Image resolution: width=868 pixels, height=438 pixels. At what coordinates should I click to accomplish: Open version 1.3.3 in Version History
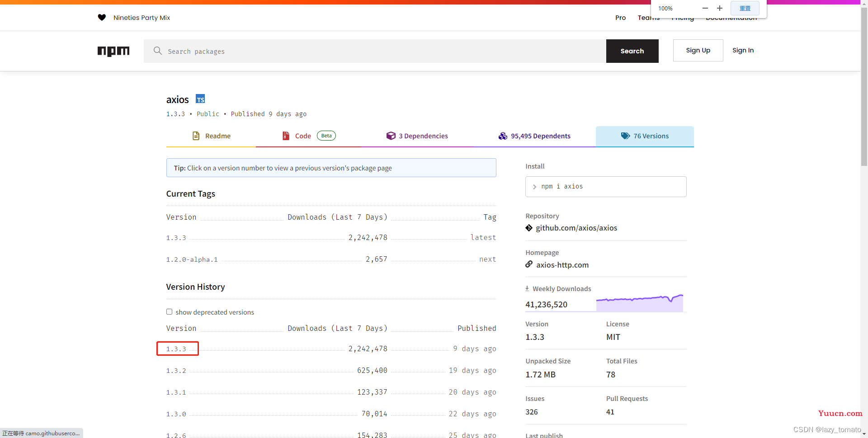click(176, 349)
